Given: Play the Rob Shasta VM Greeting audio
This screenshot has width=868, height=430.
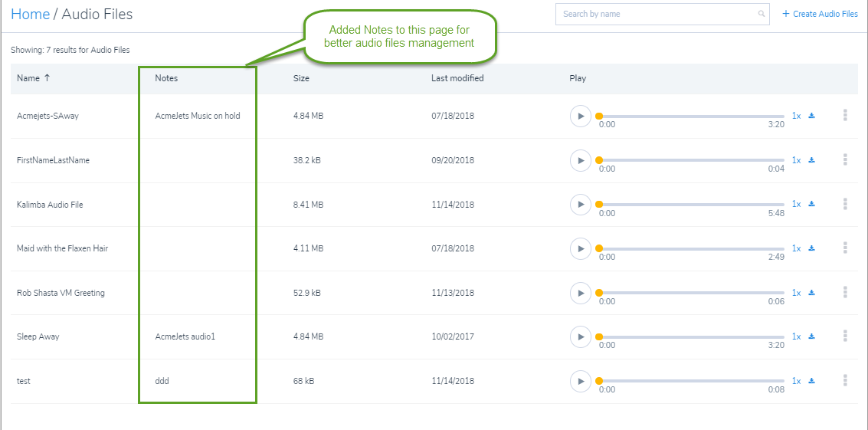Looking at the screenshot, I should pyautogui.click(x=581, y=293).
